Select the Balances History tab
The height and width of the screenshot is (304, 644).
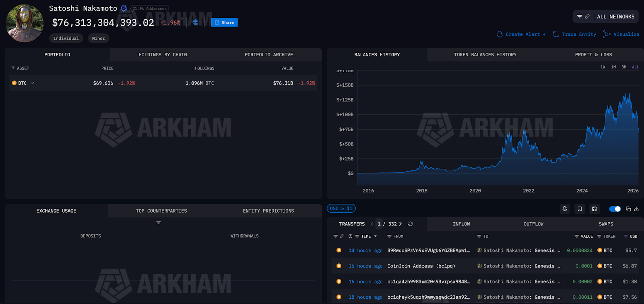point(377,55)
